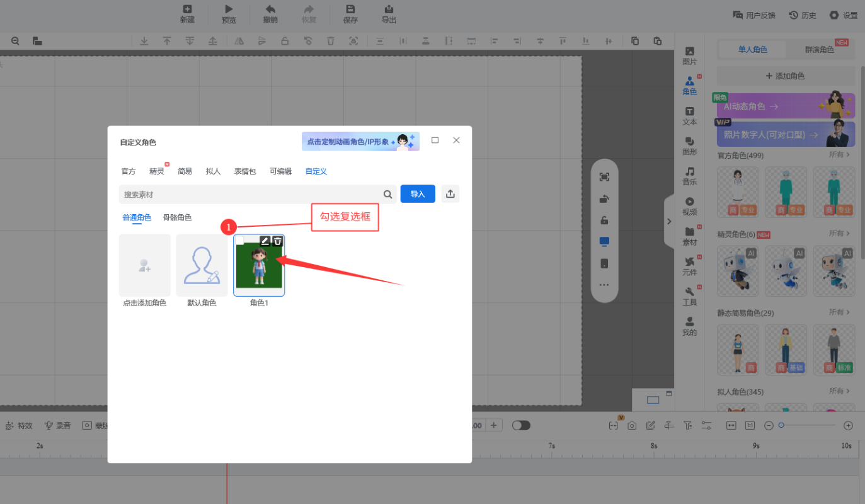Toggle the canvas lock icon
The height and width of the screenshot is (504, 865).
pos(604,220)
